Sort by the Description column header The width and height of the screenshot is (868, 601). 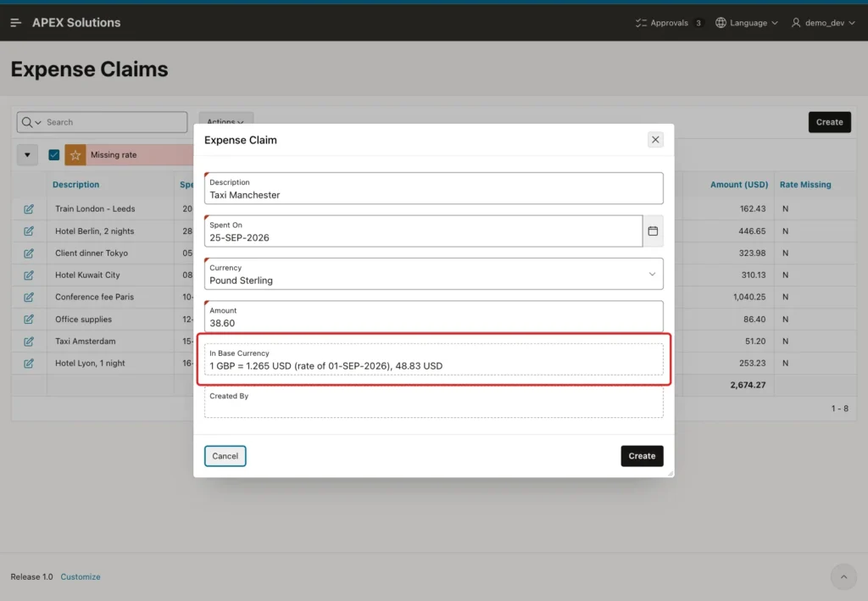(75, 185)
